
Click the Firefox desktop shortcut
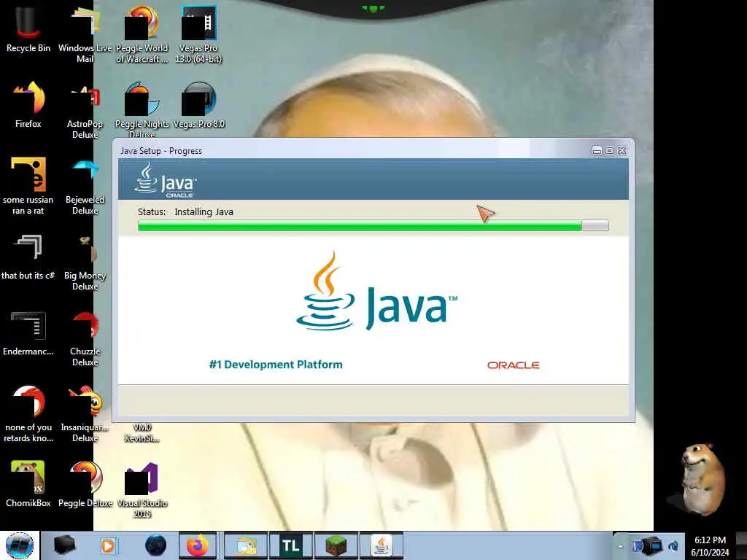(28, 105)
